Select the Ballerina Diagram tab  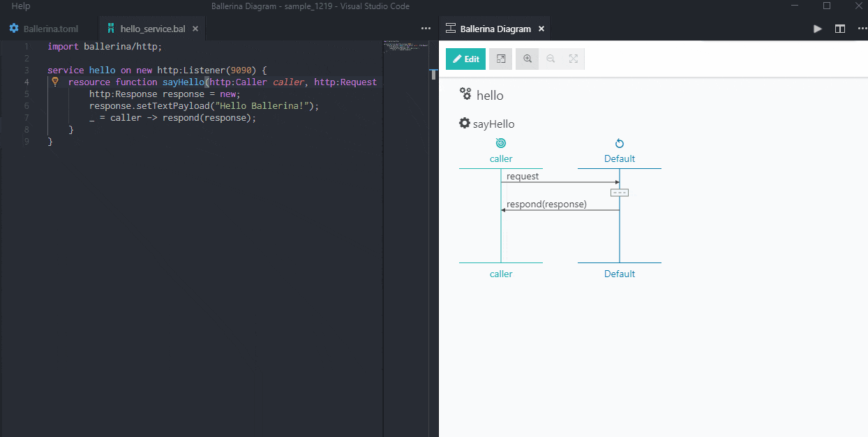click(495, 29)
